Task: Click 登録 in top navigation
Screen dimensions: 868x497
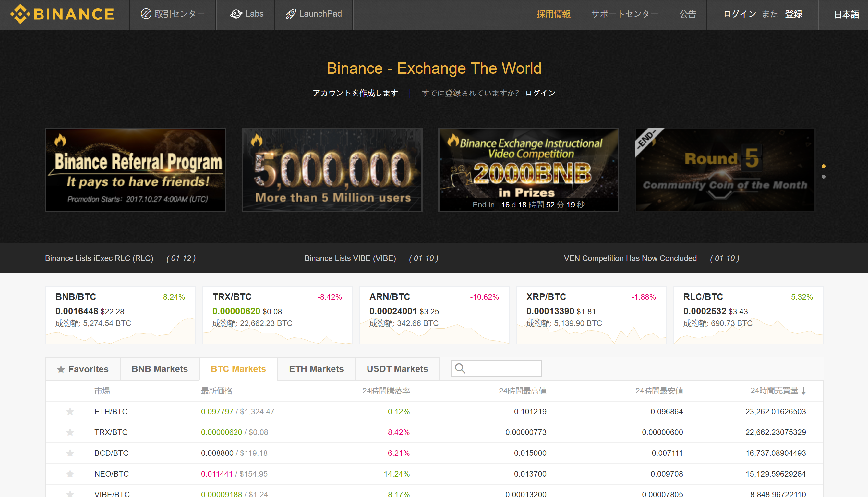Action: point(794,14)
